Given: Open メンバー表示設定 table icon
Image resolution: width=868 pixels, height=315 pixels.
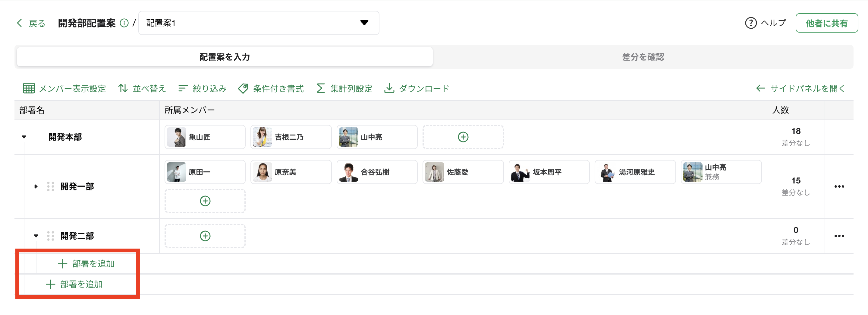Looking at the screenshot, I should coord(29,88).
